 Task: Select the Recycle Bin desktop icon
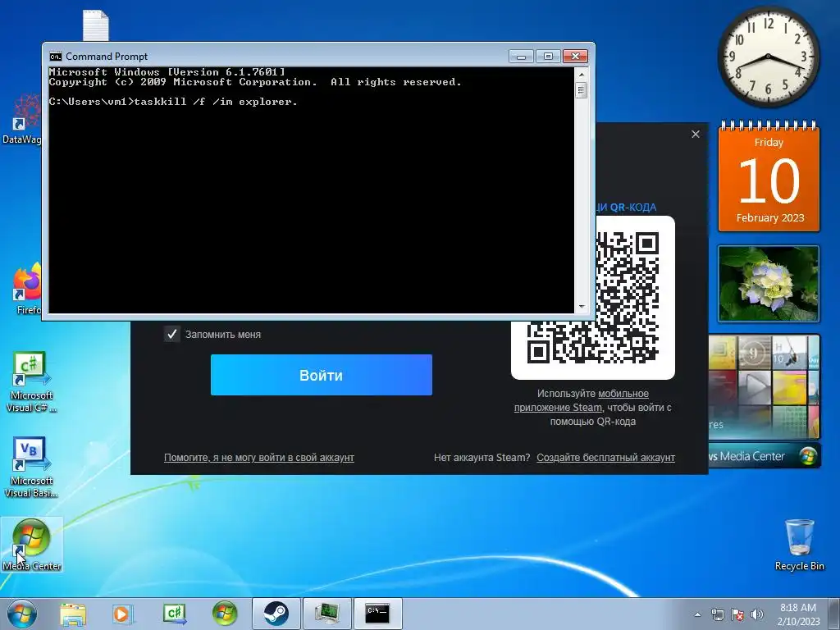(x=799, y=545)
